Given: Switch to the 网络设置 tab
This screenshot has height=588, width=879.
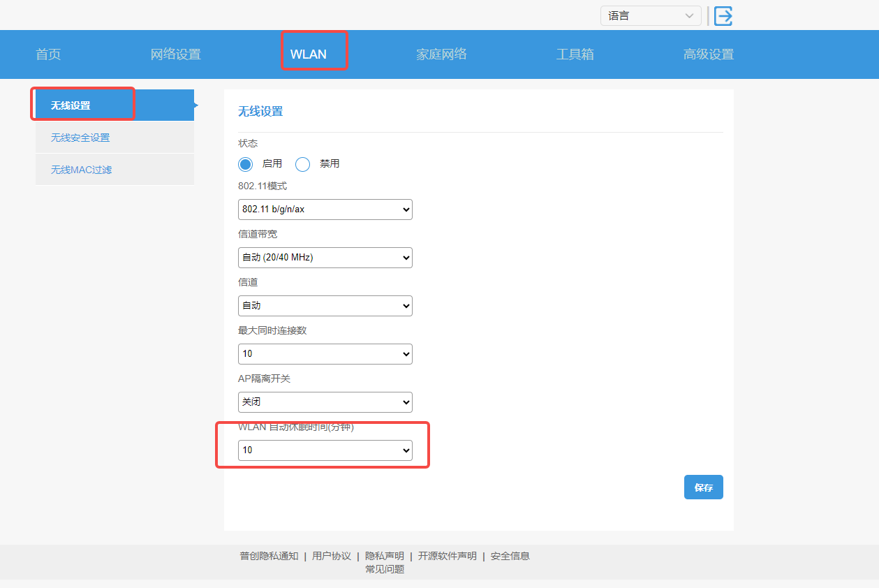Looking at the screenshot, I should 175,54.
